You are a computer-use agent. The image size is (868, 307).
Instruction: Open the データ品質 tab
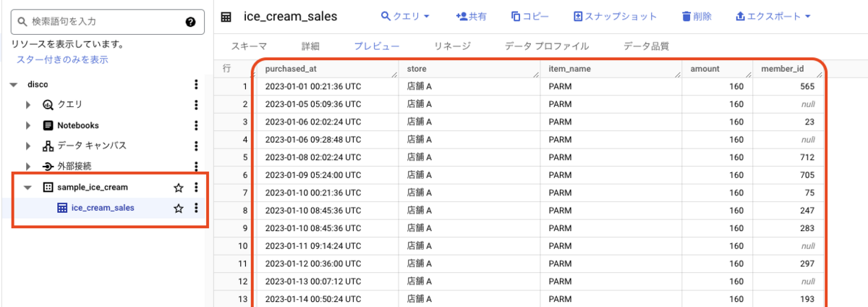(x=646, y=46)
